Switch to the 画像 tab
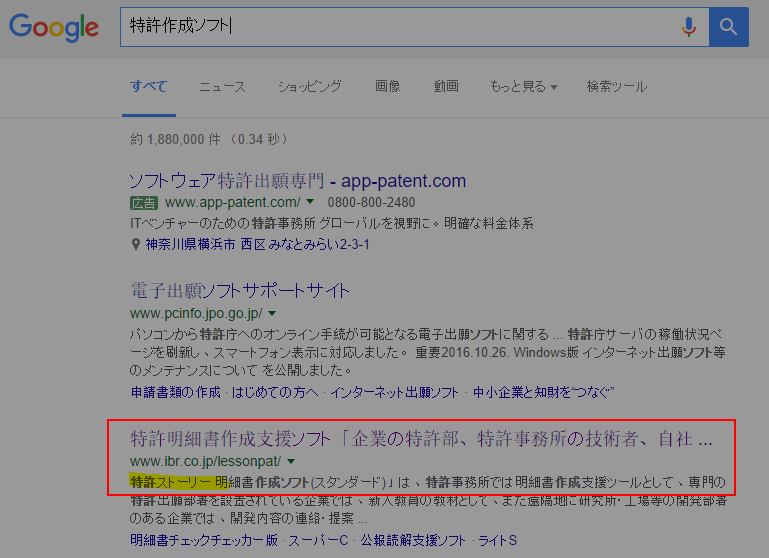The image size is (769, 558). (x=387, y=87)
